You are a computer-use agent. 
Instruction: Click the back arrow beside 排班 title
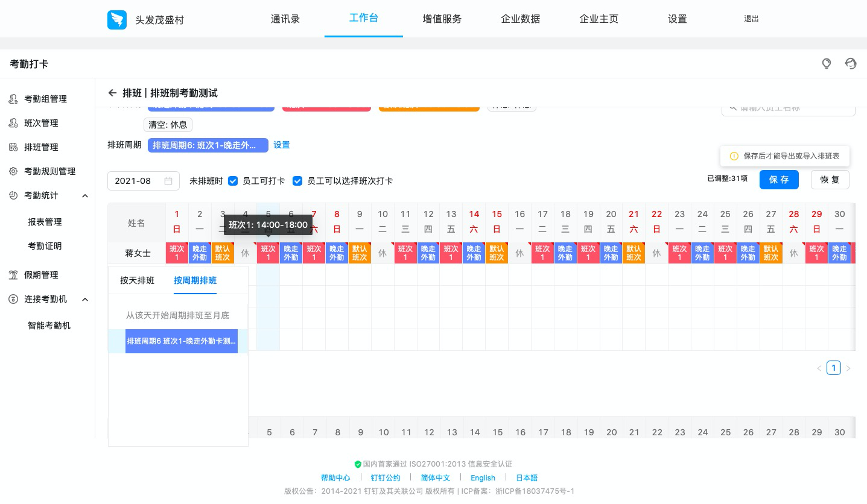113,93
